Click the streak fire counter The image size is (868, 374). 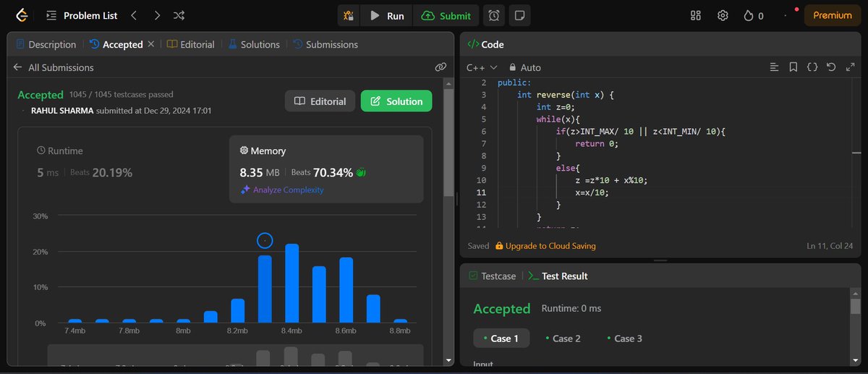tap(753, 15)
